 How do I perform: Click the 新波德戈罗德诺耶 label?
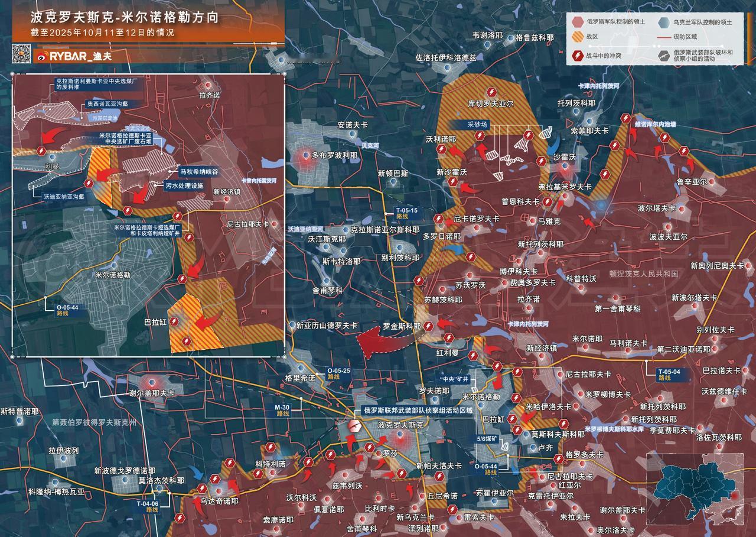(125, 471)
